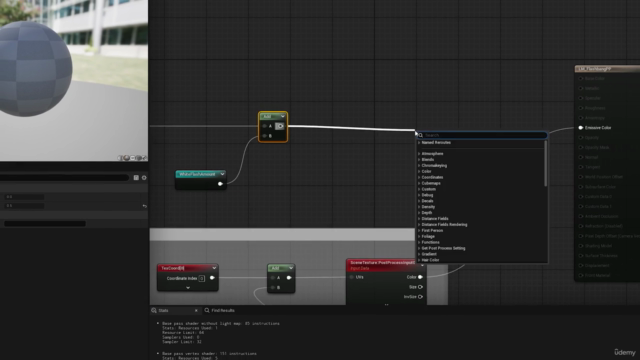
Task: Click the World Position Offset pin
Action: [x=580, y=177]
